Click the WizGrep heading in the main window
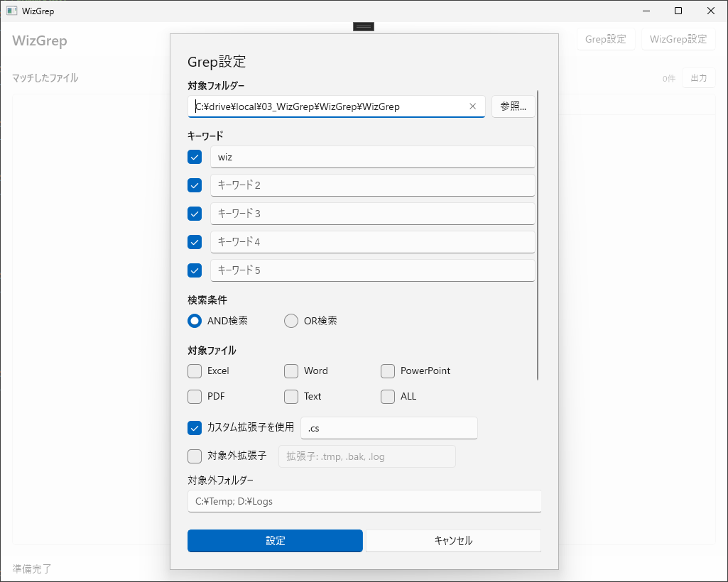This screenshot has height=582, width=728. point(40,41)
